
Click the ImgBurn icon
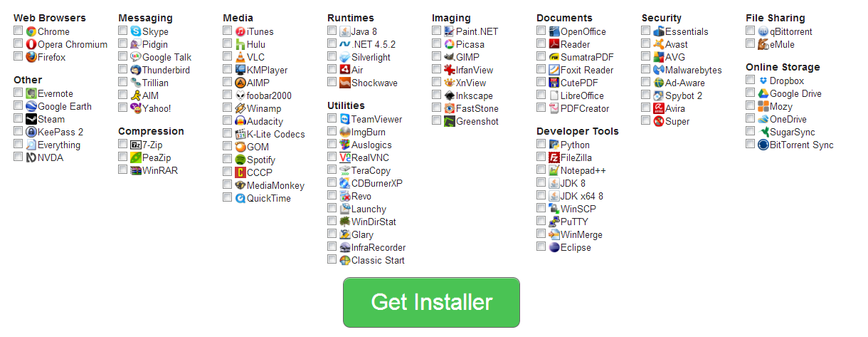(x=345, y=132)
